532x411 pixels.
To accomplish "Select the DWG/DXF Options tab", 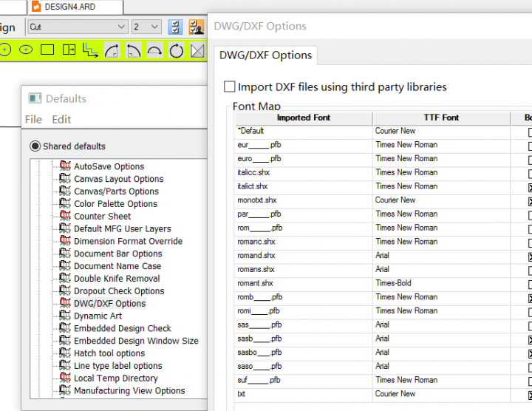I will (265, 55).
